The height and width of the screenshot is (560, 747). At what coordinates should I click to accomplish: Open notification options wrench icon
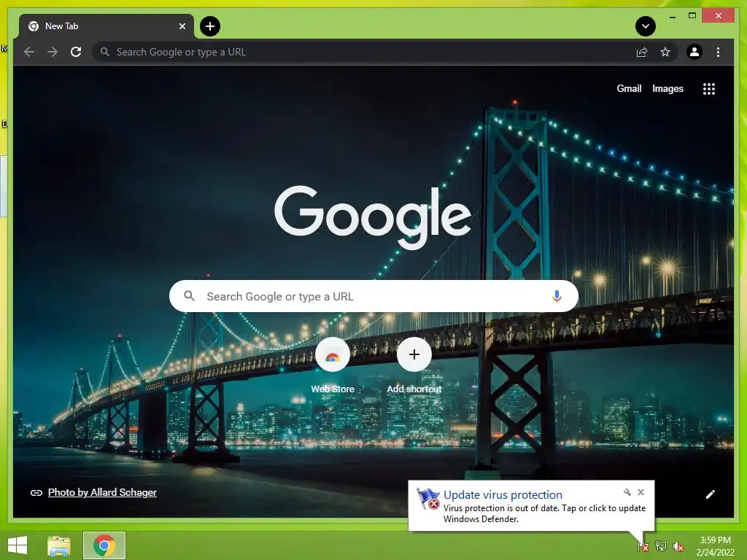coord(627,492)
